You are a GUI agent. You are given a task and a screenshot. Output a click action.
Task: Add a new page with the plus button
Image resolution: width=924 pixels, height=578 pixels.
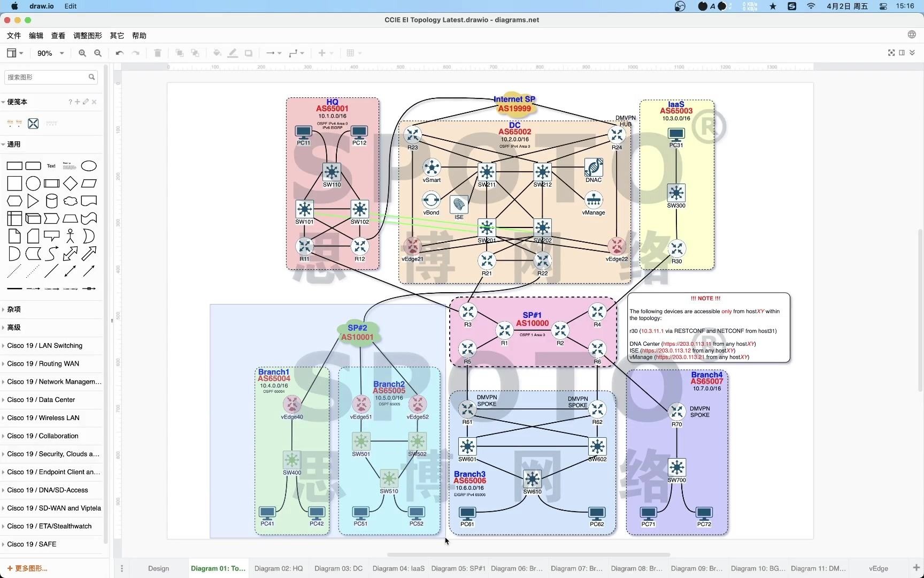(x=915, y=568)
